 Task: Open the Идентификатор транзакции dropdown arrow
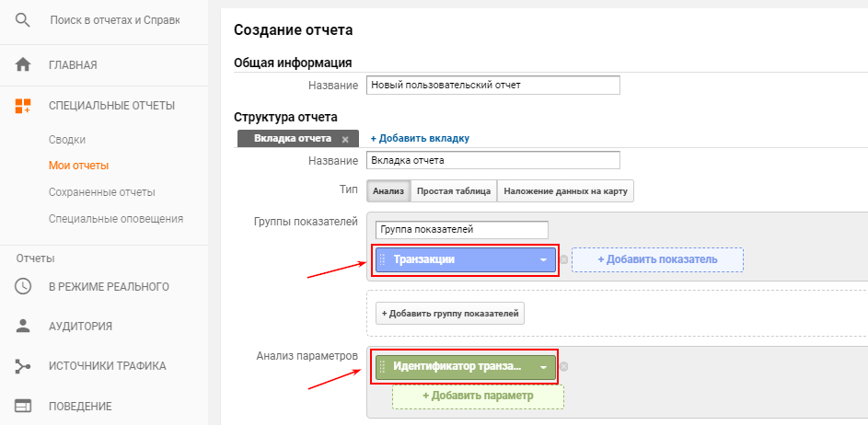pos(544,366)
